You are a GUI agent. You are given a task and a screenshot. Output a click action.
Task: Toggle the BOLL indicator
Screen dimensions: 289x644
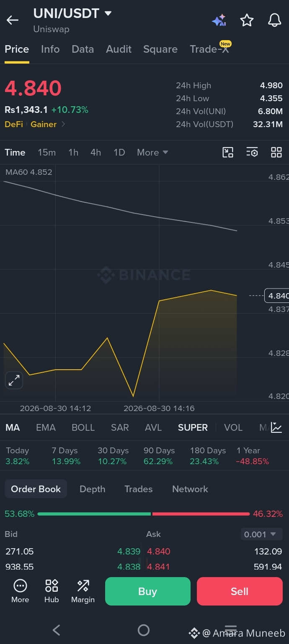[83, 427]
